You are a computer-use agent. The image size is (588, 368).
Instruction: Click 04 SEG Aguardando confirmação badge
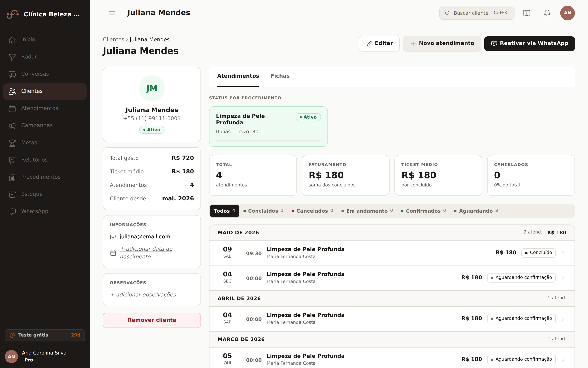point(521,278)
